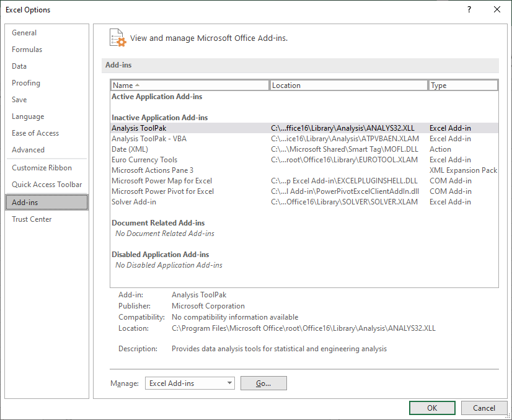Click the Document Related Add-ins heading
The width and height of the screenshot is (512, 420).
point(158,223)
